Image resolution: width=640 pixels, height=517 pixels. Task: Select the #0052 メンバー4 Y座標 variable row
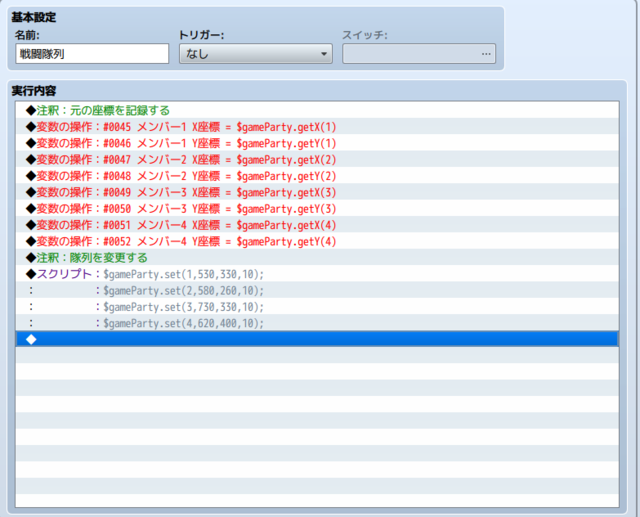[x=317, y=241]
